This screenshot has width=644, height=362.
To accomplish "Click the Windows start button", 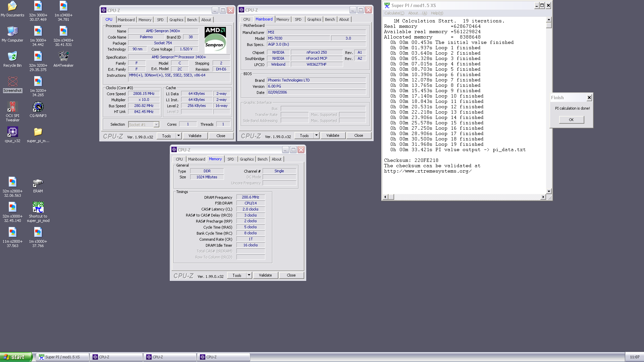I will pos(16,357).
